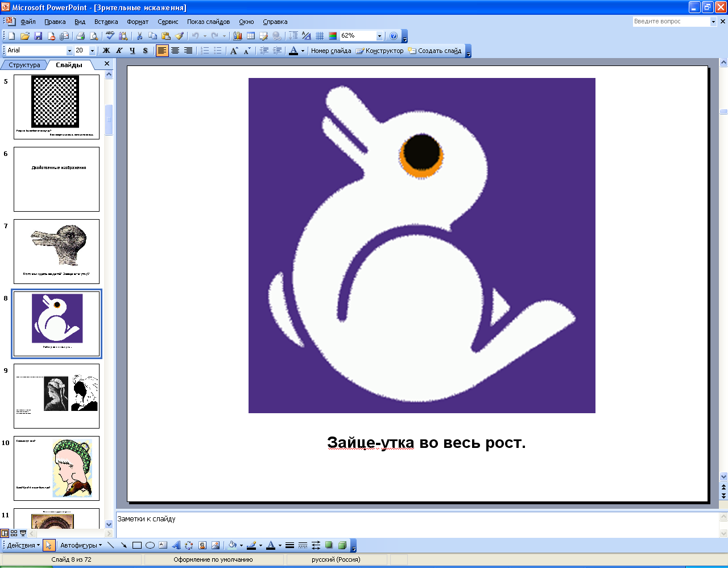Expand the Line Color dropdown arrow
The height and width of the screenshot is (568, 728).
point(260,545)
